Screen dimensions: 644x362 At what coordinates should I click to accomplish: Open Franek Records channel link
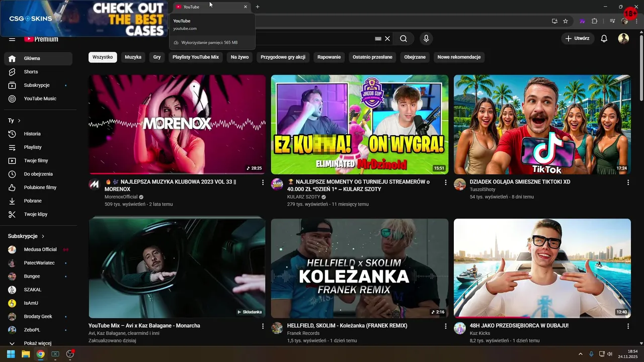pyautogui.click(x=303, y=333)
